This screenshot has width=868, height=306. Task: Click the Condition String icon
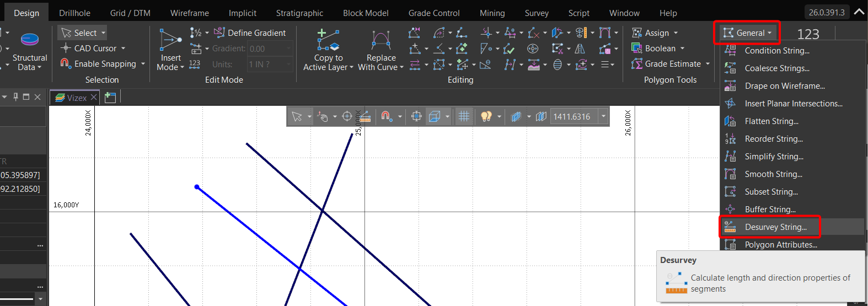coord(730,51)
